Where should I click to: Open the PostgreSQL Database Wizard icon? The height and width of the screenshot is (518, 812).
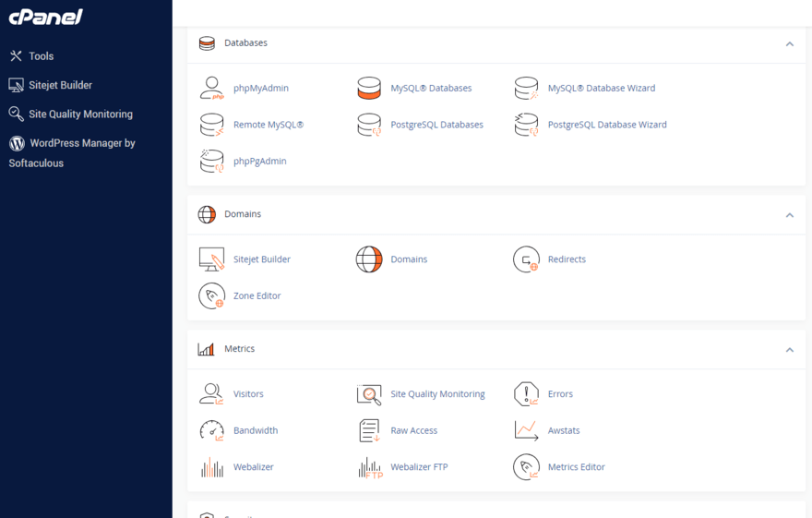[527, 125]
